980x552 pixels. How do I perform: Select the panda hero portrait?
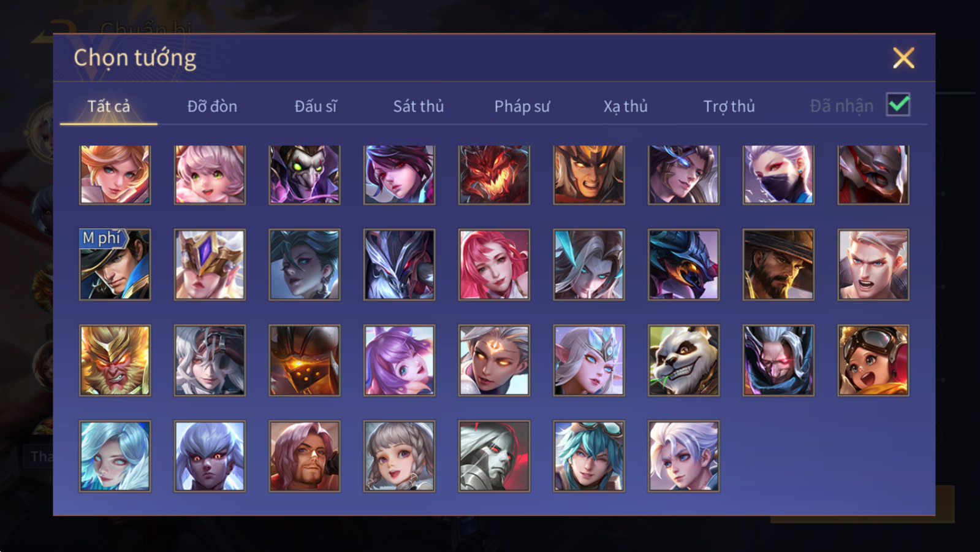coord(683,360)
